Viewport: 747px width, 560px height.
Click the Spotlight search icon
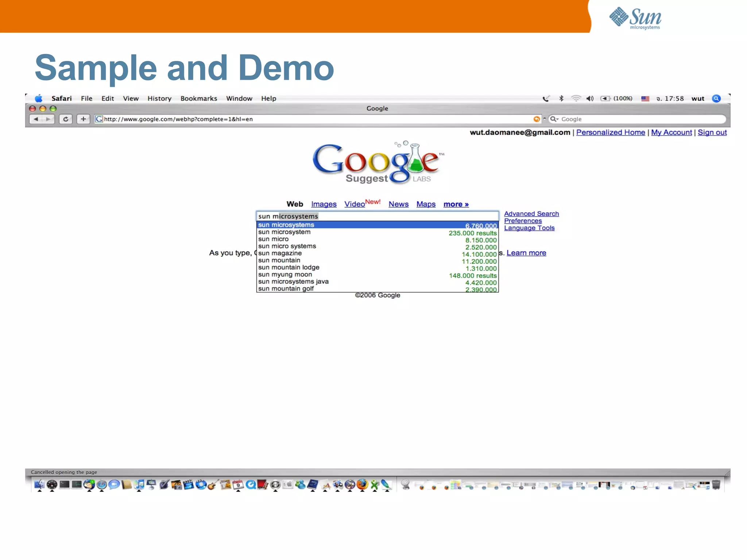(x=716, y=99)
